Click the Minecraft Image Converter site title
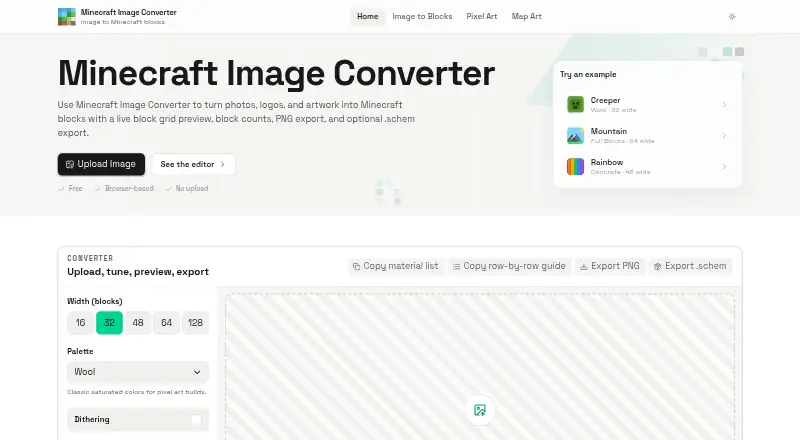Viewport: 800px width, 440px height. point(129,12)
